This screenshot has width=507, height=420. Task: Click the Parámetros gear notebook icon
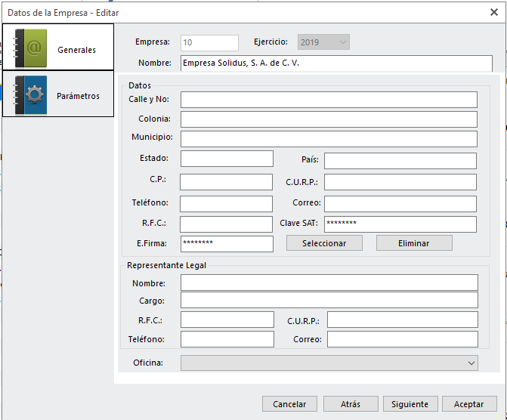pos(31,95)
